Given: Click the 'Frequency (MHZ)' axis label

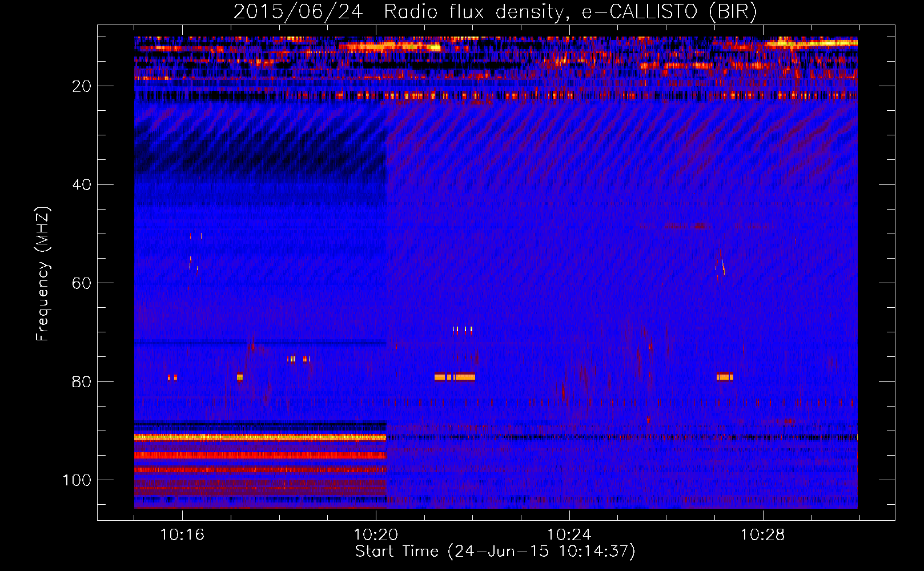Looking at the screenshot, I should (43, 274).
